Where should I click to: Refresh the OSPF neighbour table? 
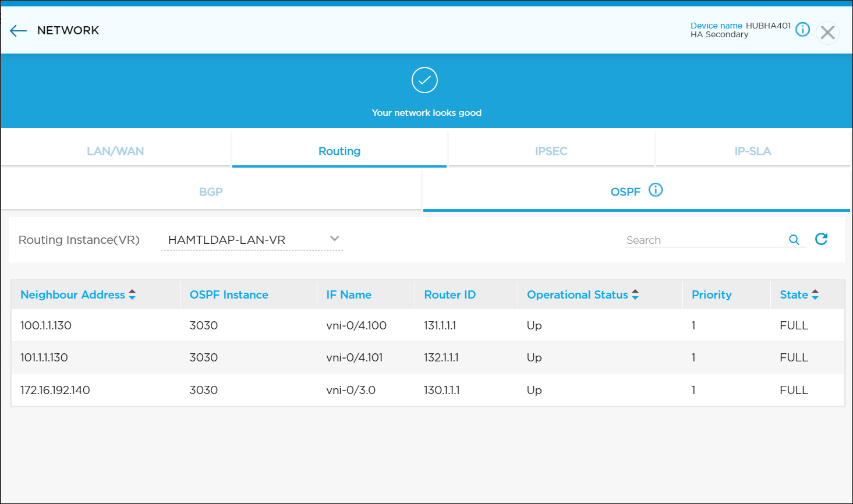821,239
